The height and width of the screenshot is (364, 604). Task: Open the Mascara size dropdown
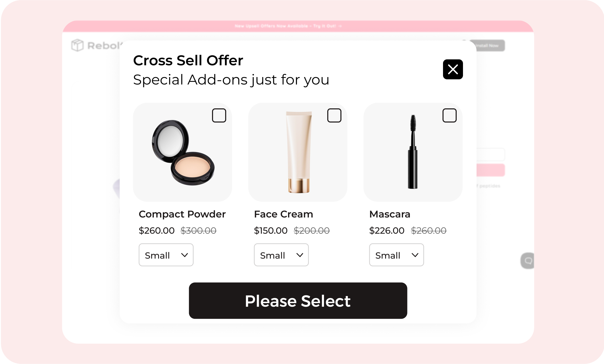(x=397, y=255)
